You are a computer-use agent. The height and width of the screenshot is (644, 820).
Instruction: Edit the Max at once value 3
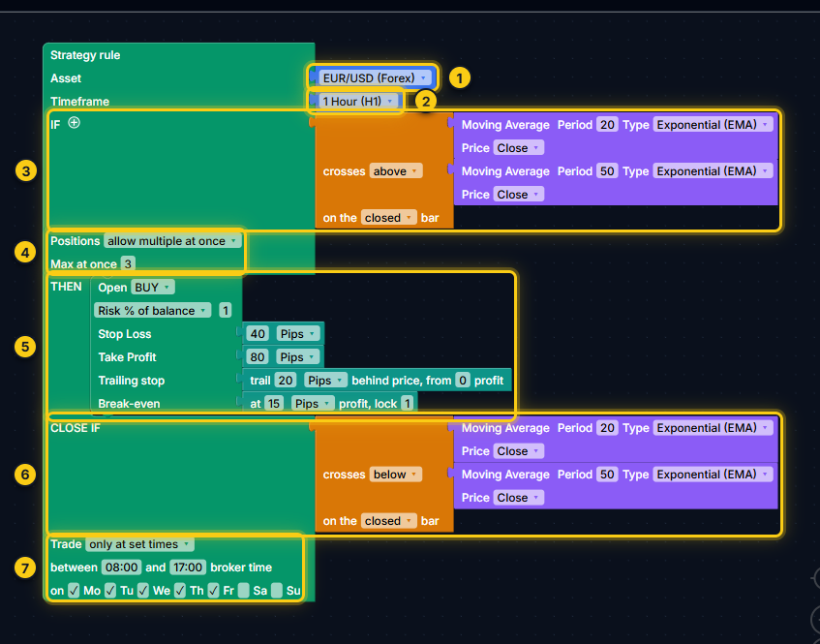[128, 264]
